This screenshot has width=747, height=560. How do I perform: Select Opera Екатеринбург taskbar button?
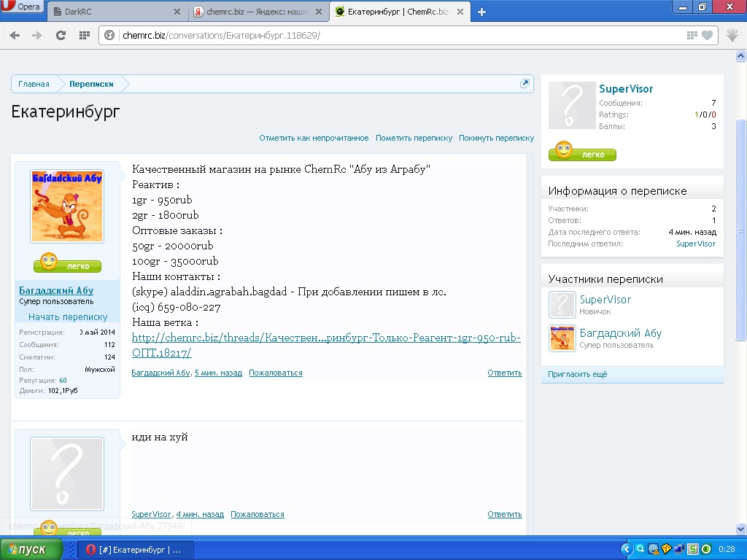click(135, 550)
